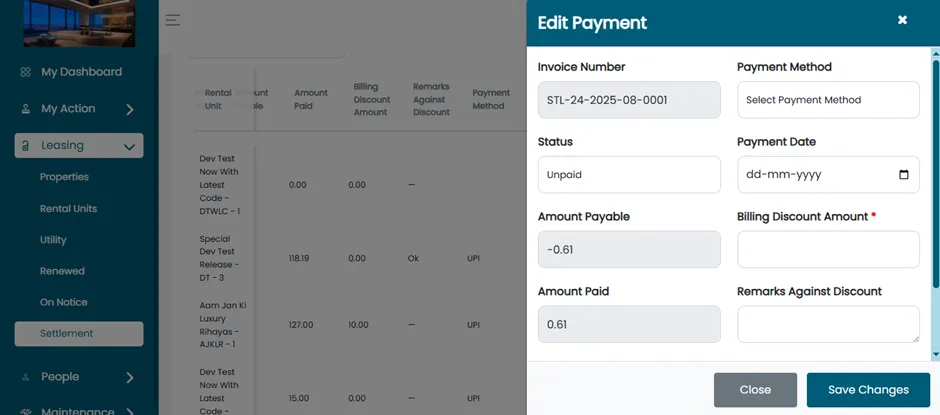The width and height of the screenshot is (940, 415).
Task: Open My Action menu item
Action: (x=68, y=109)
